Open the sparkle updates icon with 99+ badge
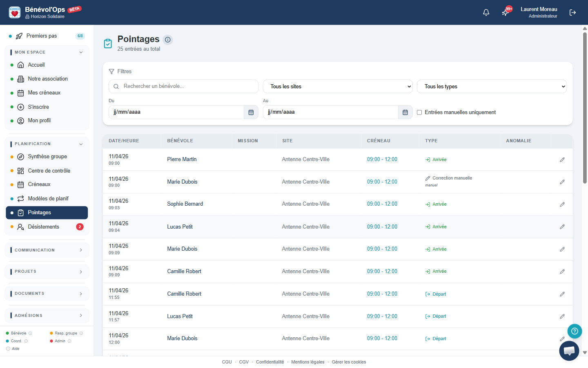Viewport: 588px width, 368px height. pyautogui.click(x=506, y=13)
